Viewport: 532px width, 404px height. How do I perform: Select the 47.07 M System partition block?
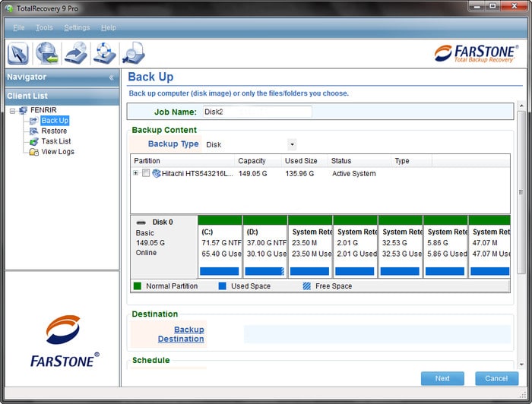pyautogui.click(x=489, y=247)
